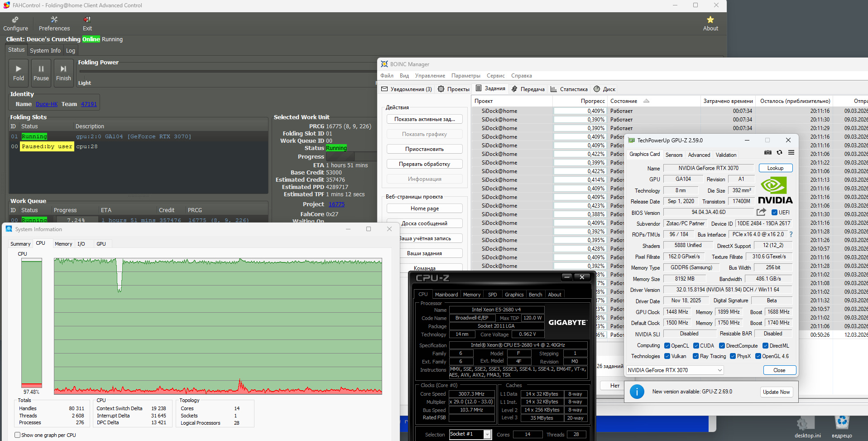Toggle the PhysX checkbox in GPU-Z

[733, 356]
